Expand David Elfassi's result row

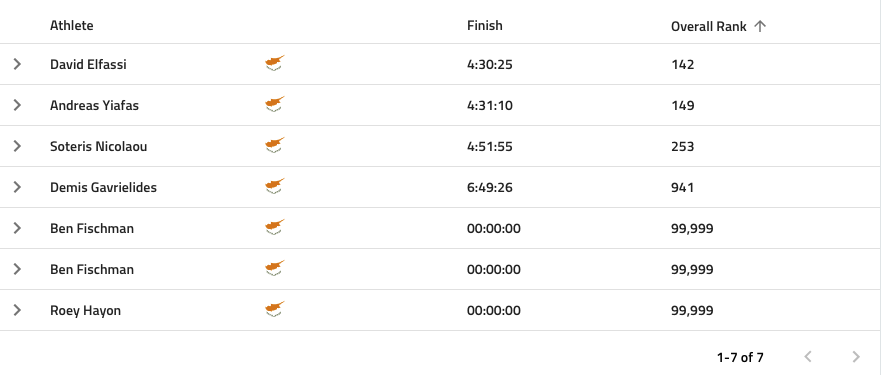tap(17, 64)
